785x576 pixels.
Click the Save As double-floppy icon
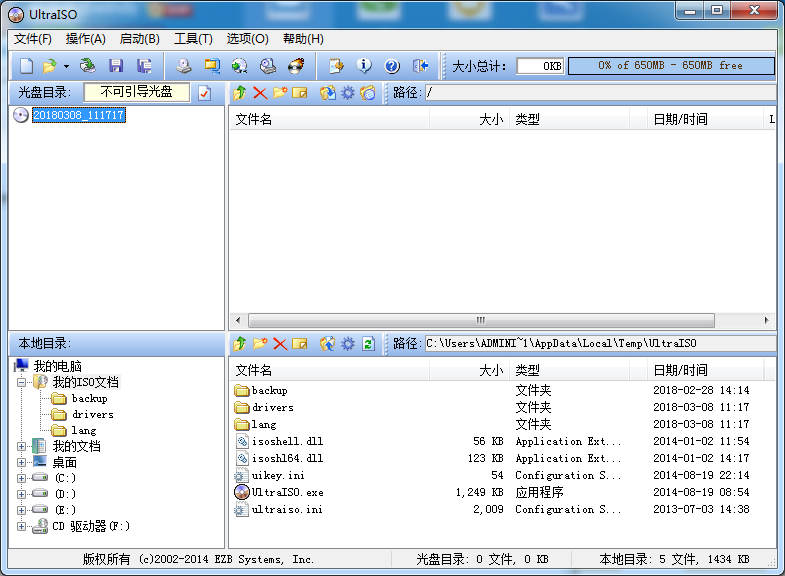coord(144,66)
